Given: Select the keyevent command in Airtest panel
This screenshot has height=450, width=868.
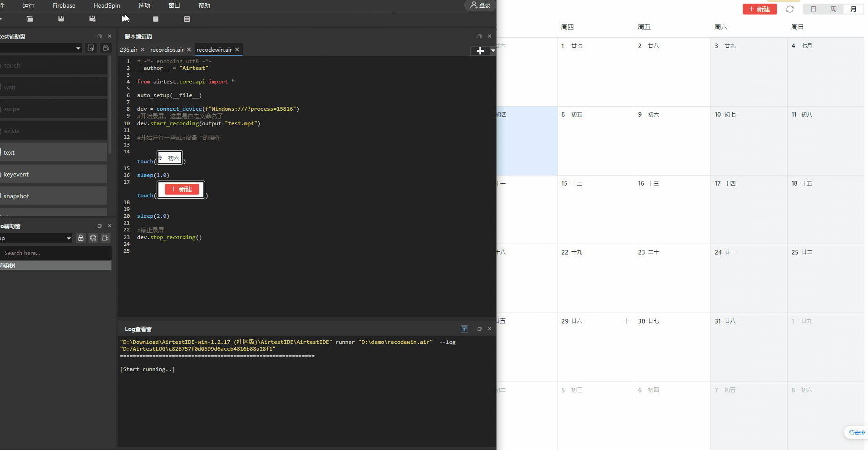Looking at the screenshot, I should [53, 174].
